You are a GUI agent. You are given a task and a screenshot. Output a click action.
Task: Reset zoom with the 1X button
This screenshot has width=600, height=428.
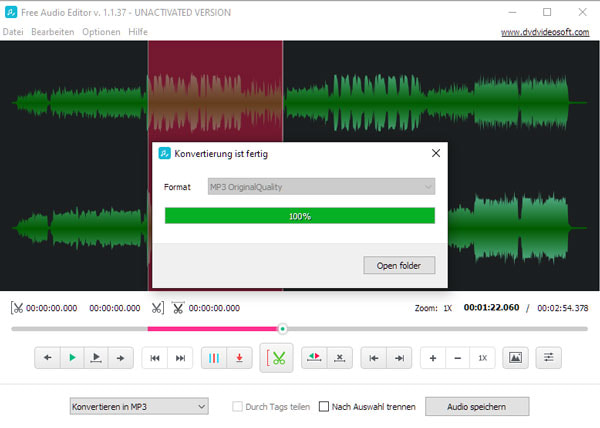coord(482,357)
